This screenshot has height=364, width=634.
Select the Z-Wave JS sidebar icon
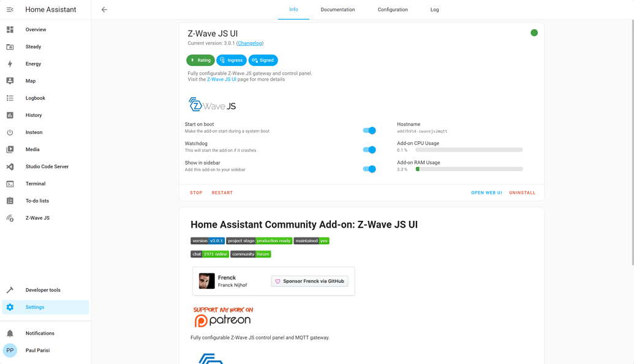[x=10, y=218]
